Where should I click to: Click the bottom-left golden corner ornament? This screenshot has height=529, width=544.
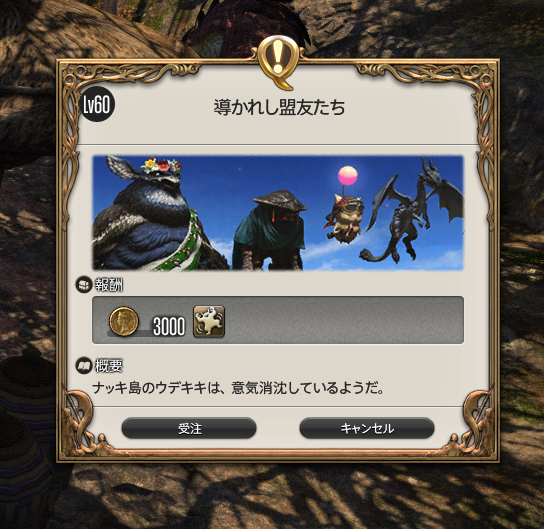(82, 423)
